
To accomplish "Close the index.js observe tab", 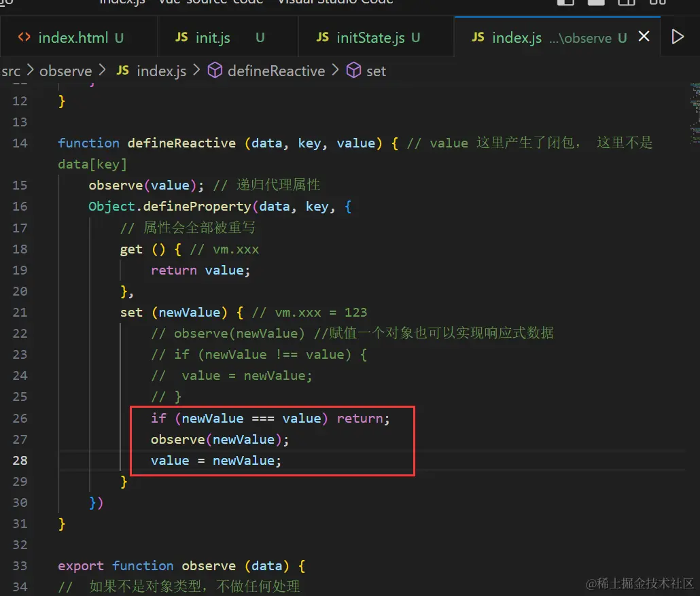I will click(x=644, y=36).
